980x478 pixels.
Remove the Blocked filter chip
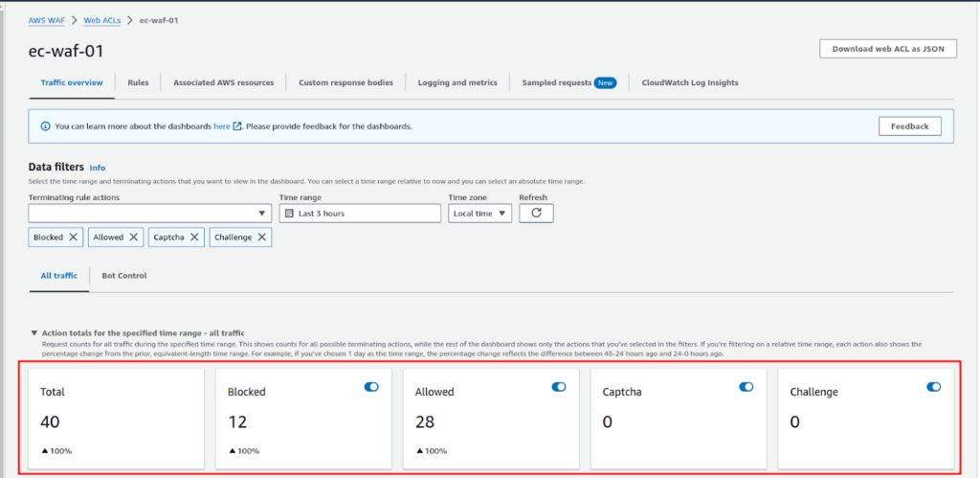[73, 238]
